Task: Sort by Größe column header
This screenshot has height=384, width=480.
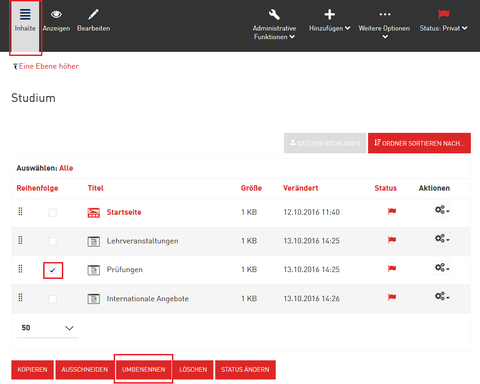Action: point(251,188)
